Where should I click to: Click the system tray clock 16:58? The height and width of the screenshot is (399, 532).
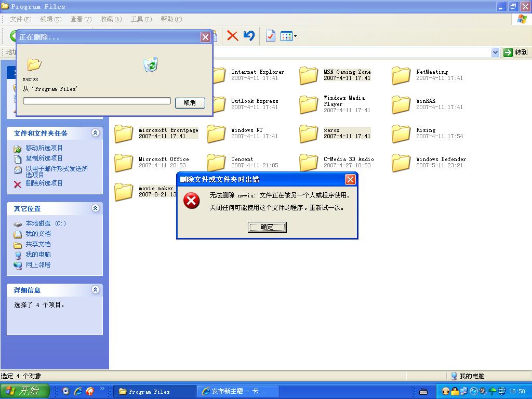coord(517,391)
